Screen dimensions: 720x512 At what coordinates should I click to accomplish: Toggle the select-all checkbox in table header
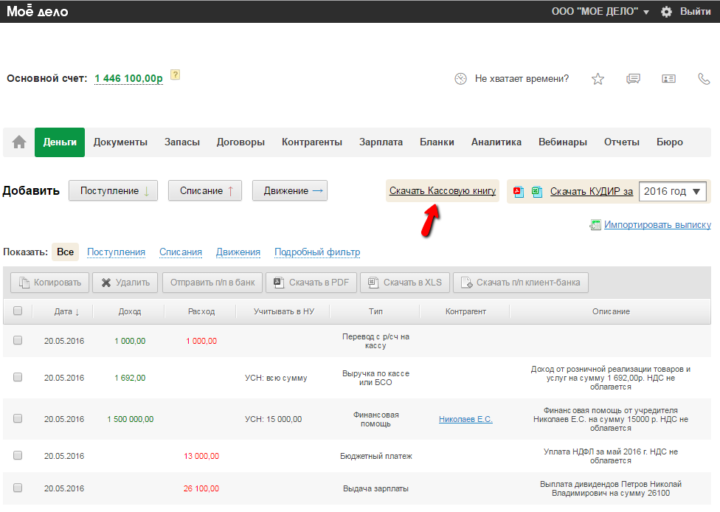pos(17,311)
